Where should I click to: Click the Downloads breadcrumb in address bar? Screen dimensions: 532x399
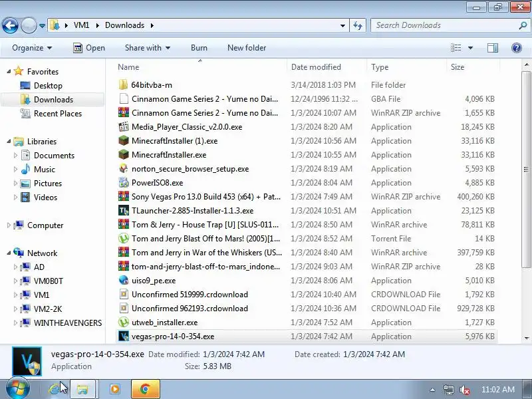pyautogui.click(x=124, y=25)
